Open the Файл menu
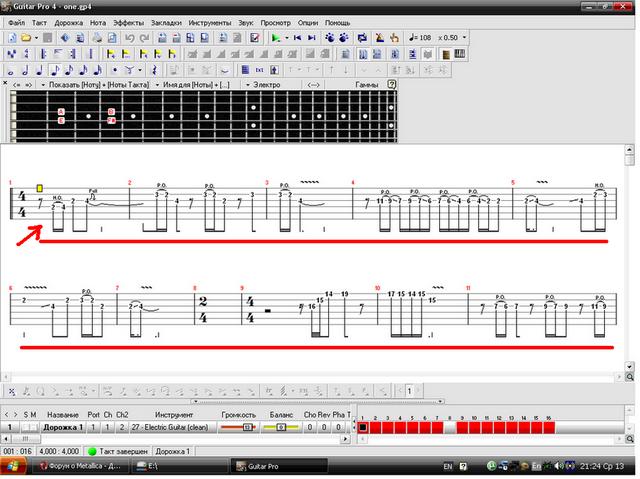The width and height of the screenshot is (640, 479). click(16, 21)
